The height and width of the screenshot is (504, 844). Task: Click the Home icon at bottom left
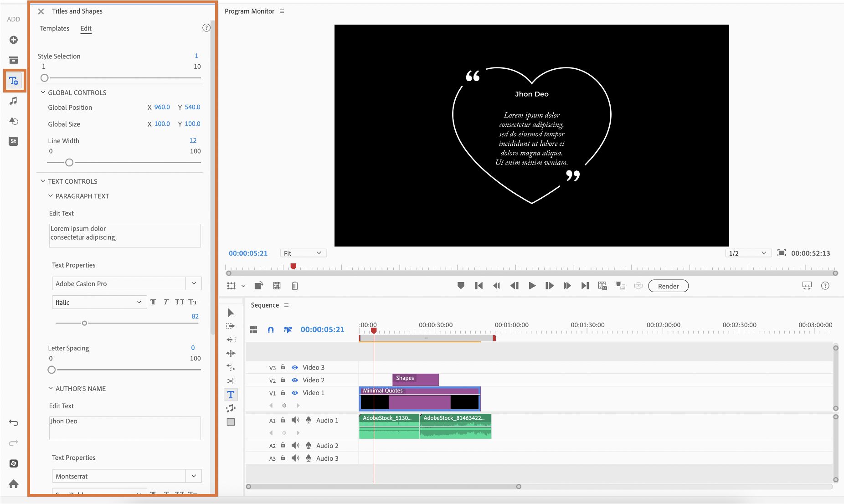click(14, 484)
